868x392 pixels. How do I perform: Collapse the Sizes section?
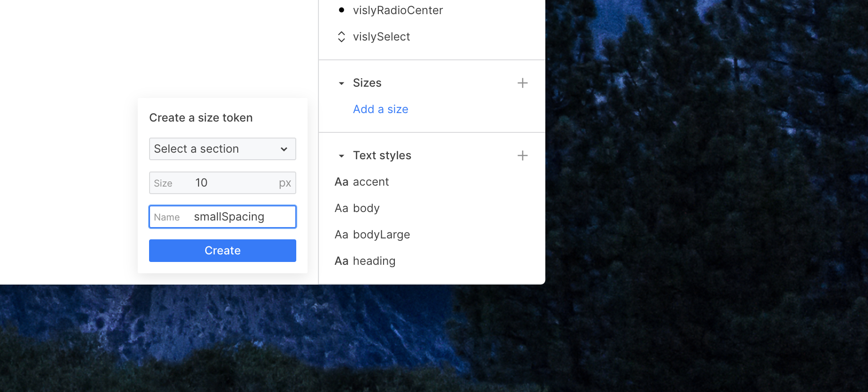tap(342, 83)
